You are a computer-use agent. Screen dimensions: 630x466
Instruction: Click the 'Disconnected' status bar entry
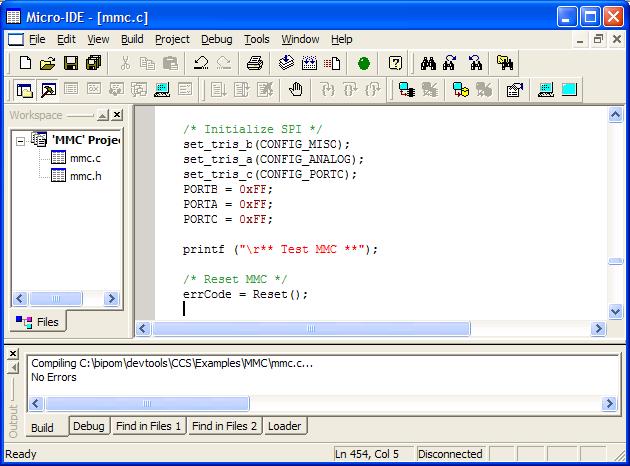tap(450, 454)
